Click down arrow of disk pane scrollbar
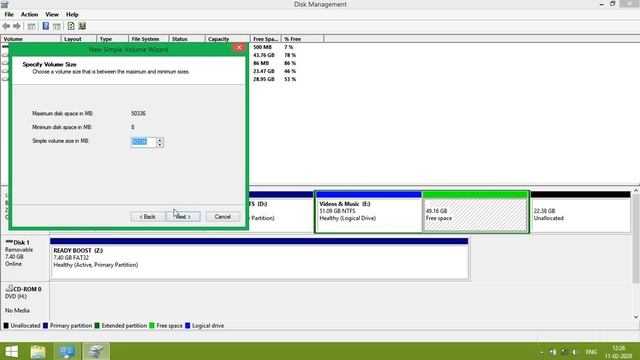This screenshot has width=640, height=360. pos(636,317)
